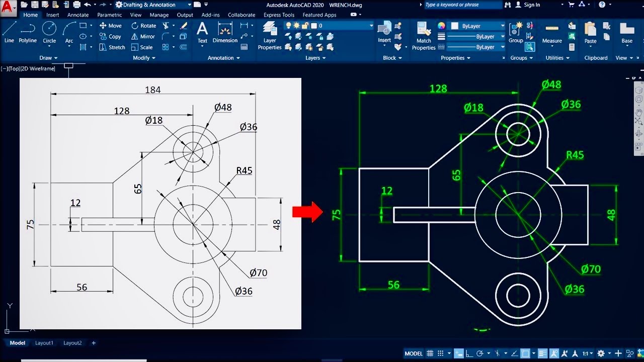Click the Undo arrow

coord(87,5)
